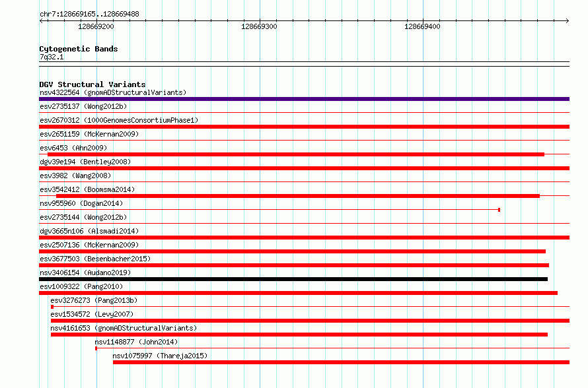Select dgv3665n106 (Alsmadi2014) label
Screen dimensions: 588x388
point(89,231)
